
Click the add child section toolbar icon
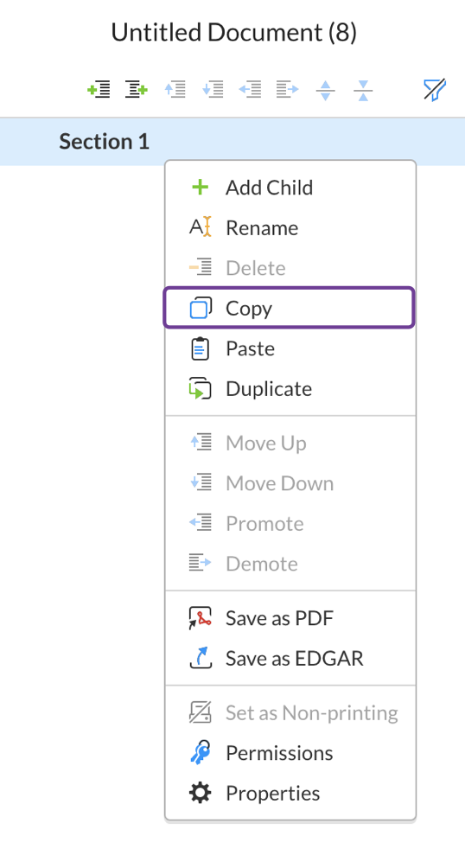(137, 89)
